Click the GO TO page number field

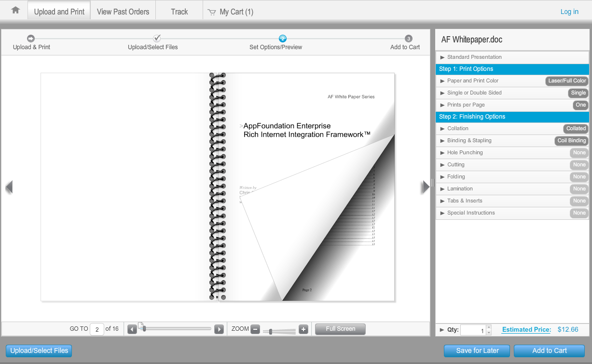[x=97, y=330]
